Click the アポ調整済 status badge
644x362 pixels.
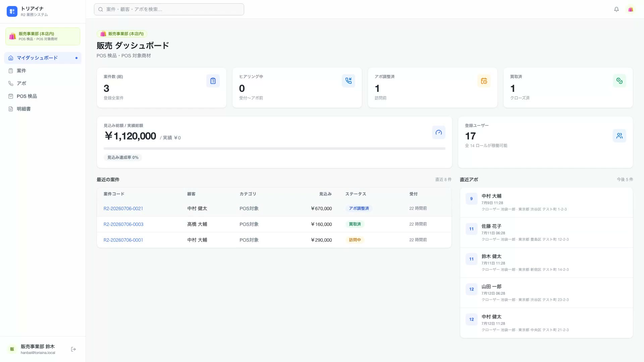tap(359, 208)
